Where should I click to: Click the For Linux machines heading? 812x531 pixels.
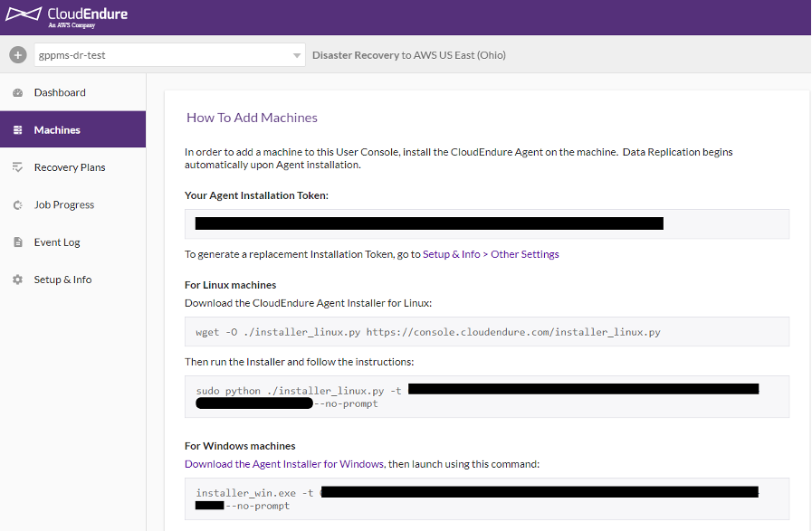(231, 285)
